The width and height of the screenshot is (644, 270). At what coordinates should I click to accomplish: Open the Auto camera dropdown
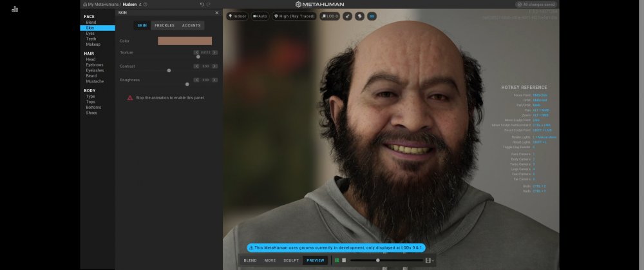point(261,15)
